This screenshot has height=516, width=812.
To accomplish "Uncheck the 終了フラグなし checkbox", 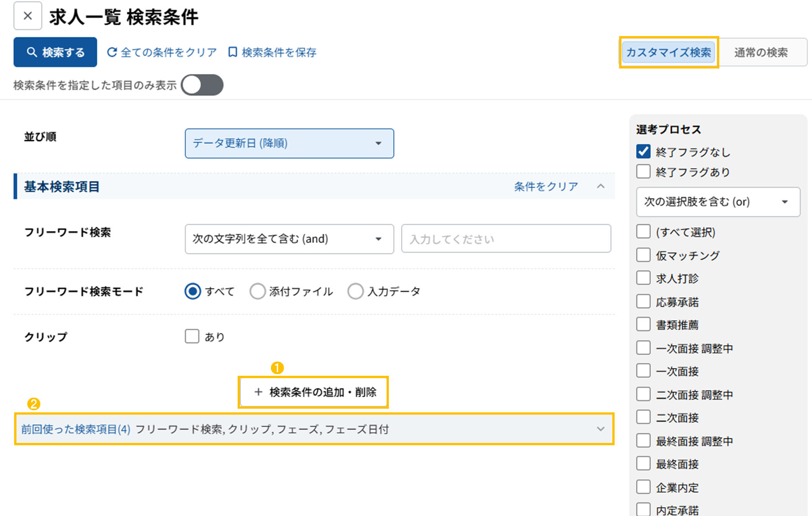I will [x=643, y=152].
